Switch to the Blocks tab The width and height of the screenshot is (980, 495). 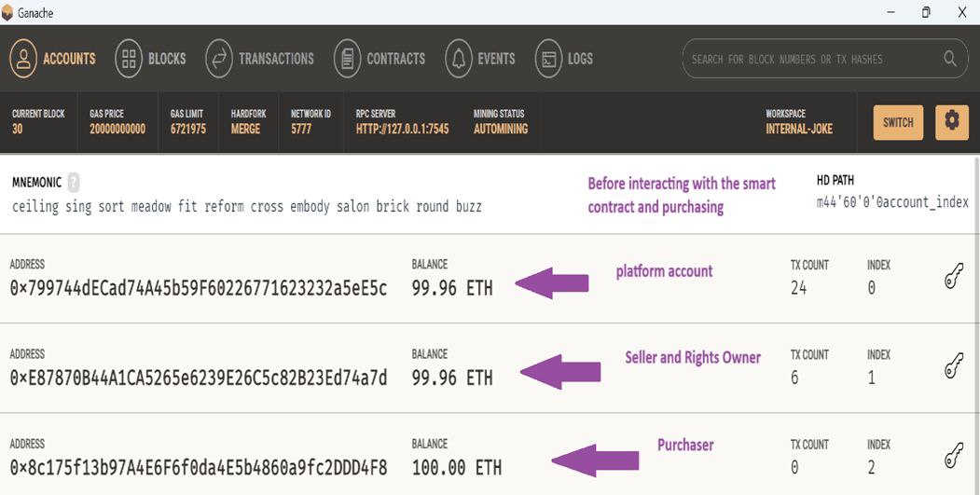pos(151,59)
